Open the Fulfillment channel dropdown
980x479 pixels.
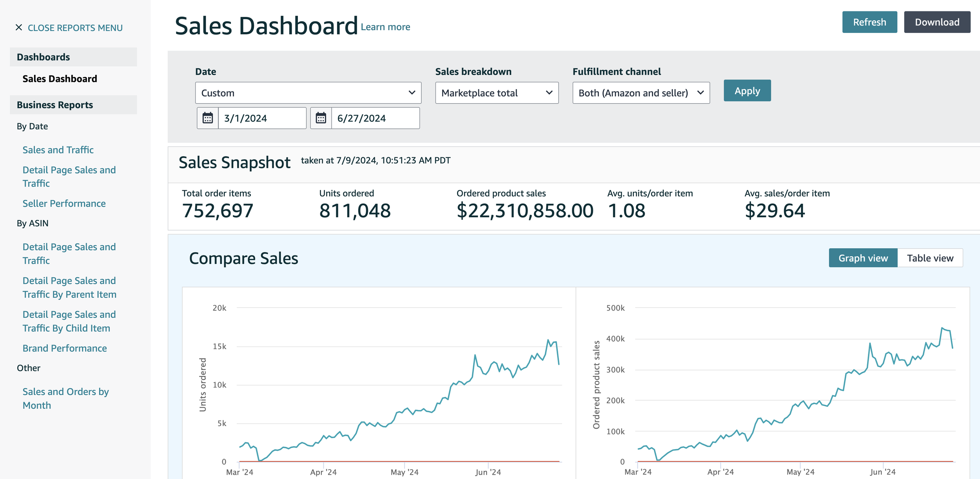[641, 93]
